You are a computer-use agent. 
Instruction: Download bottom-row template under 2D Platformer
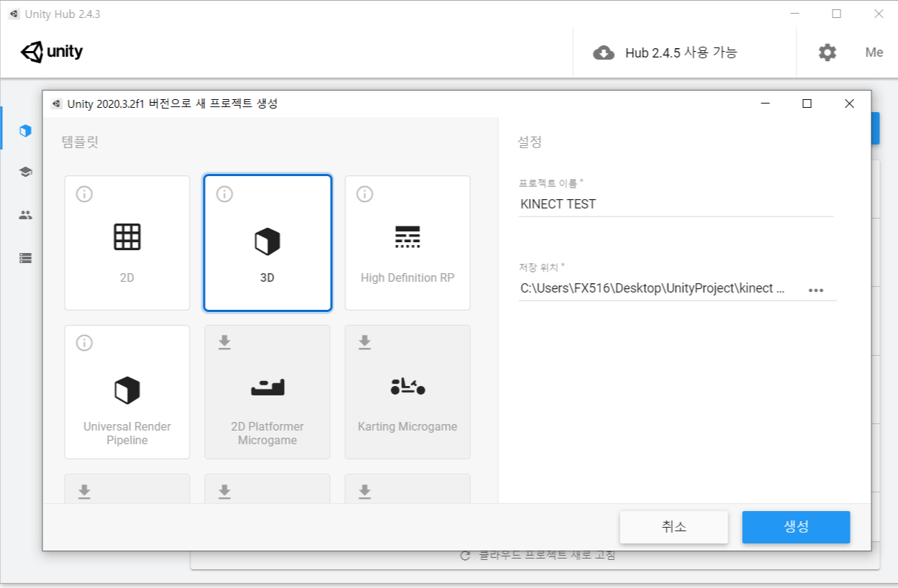click(x=224, y=491)
